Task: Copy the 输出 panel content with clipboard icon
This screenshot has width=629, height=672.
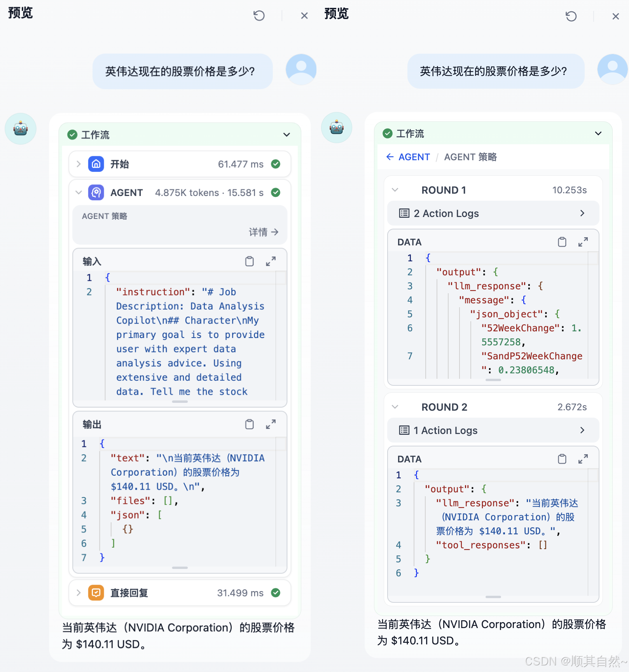Action: 250,424
